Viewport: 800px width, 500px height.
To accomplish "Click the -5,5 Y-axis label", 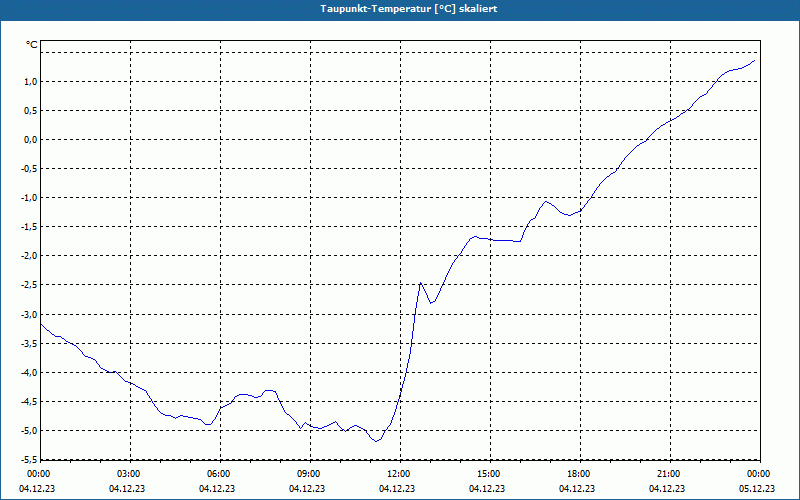I will pos(29,460).
